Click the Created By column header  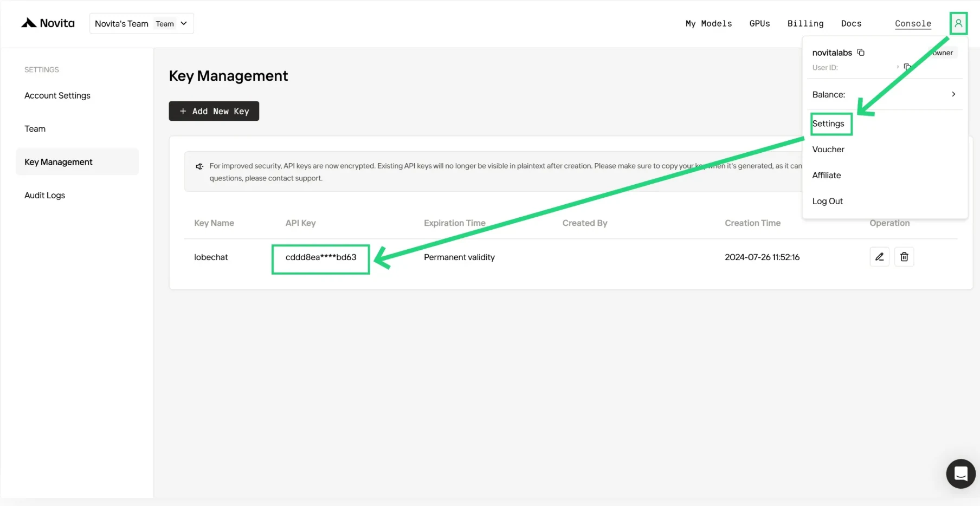click(x=585, y=223)
